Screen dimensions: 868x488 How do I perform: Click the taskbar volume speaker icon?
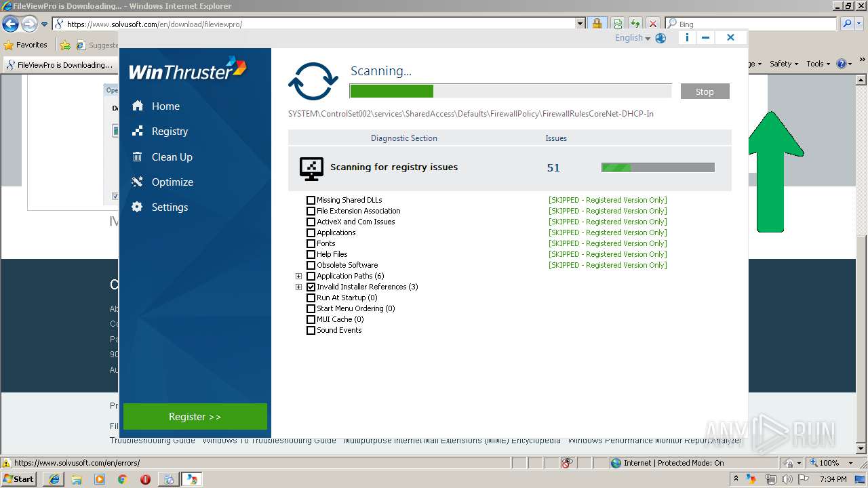[x=787, y=479]
